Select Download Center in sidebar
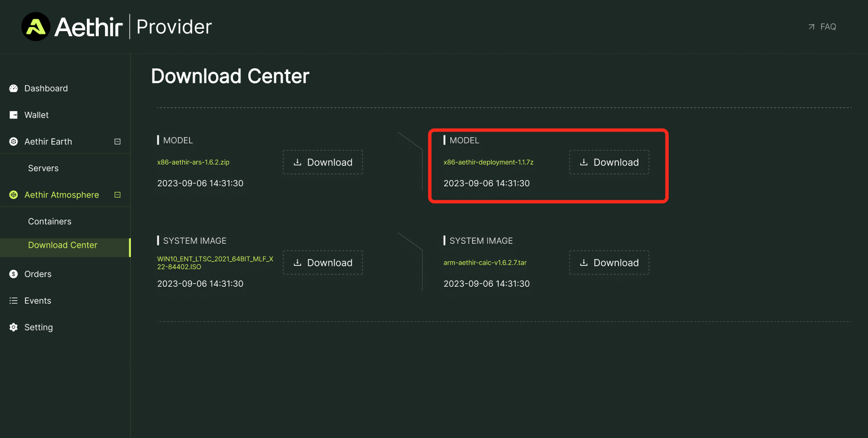Image resolution: width=868 pixels, height=438 pixels. (63, 245)
